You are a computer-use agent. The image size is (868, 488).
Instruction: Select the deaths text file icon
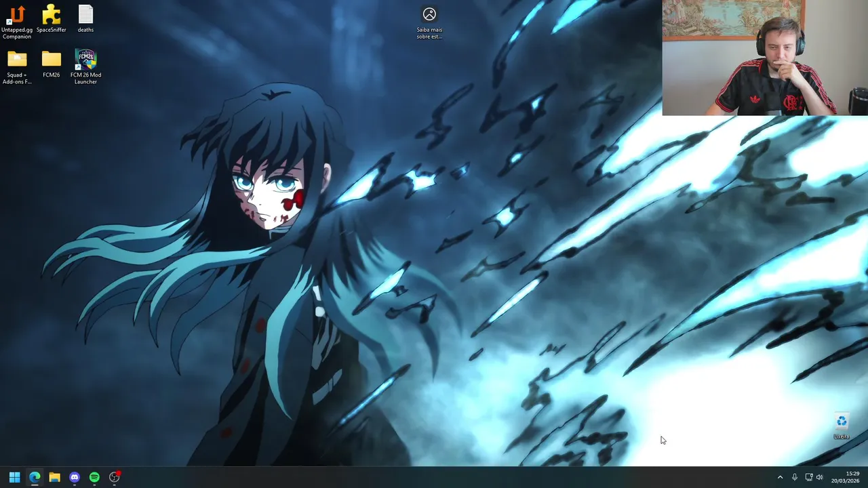[x=85, y=18]
